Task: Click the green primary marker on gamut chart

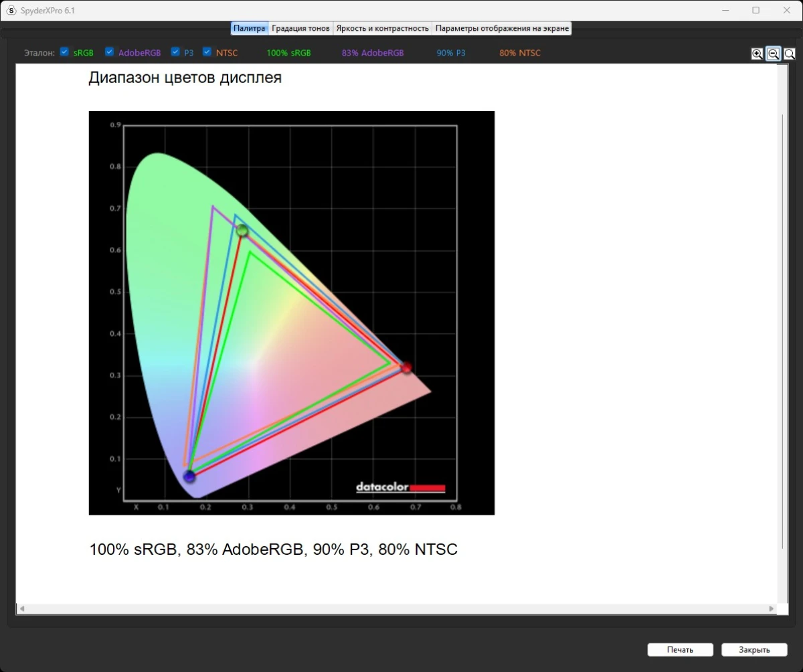Action: (242, 231)
